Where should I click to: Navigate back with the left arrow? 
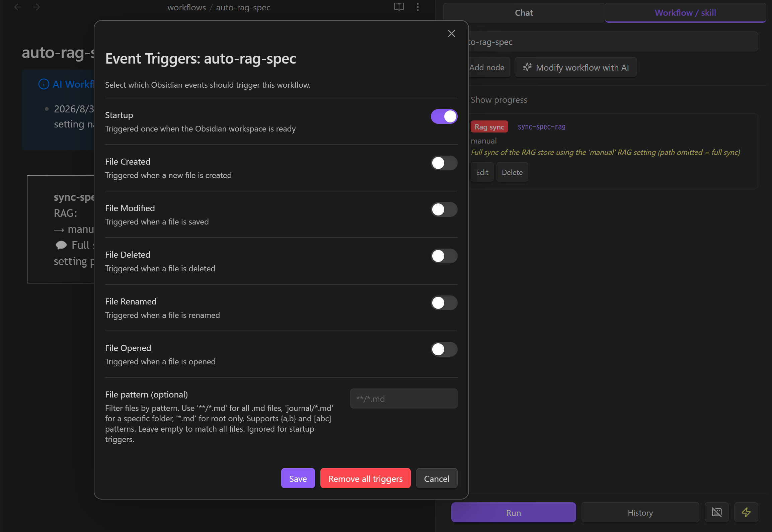[18, 7]
